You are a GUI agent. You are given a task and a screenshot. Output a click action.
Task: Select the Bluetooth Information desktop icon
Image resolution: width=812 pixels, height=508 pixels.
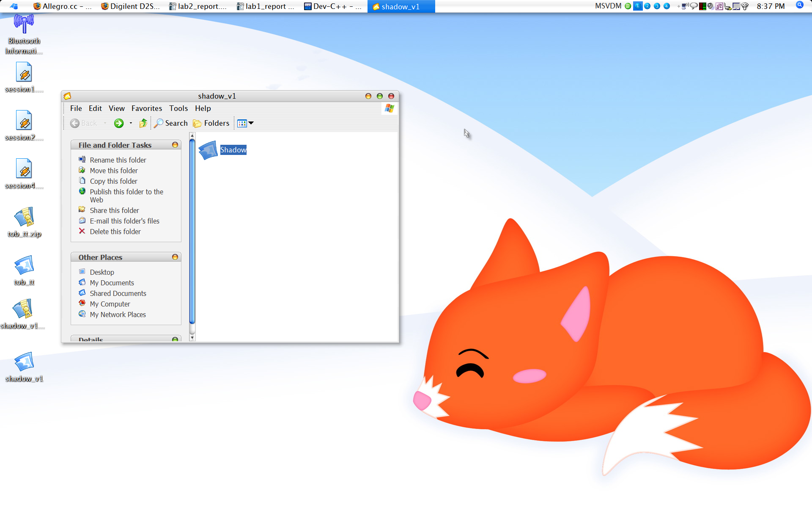point(24,24)
